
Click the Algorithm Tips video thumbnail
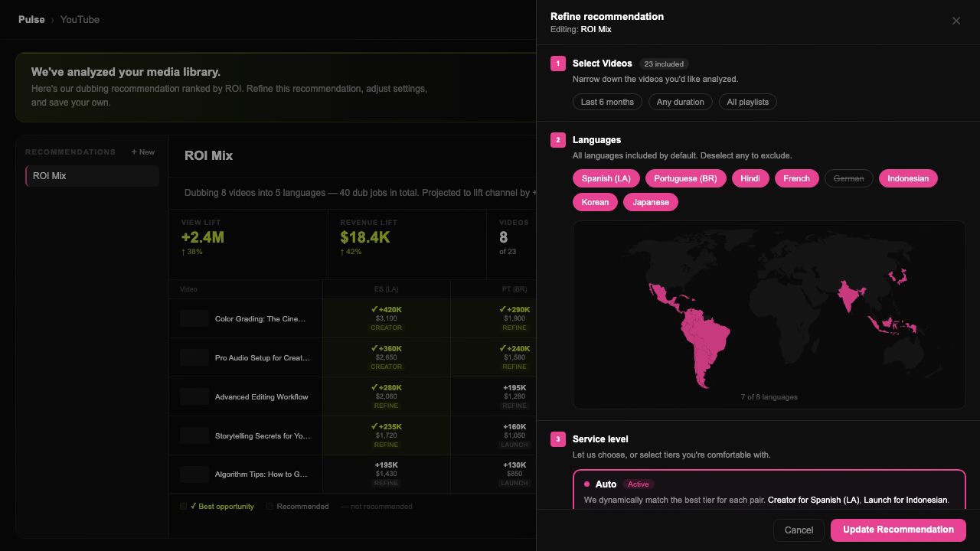tap(194, 474)
